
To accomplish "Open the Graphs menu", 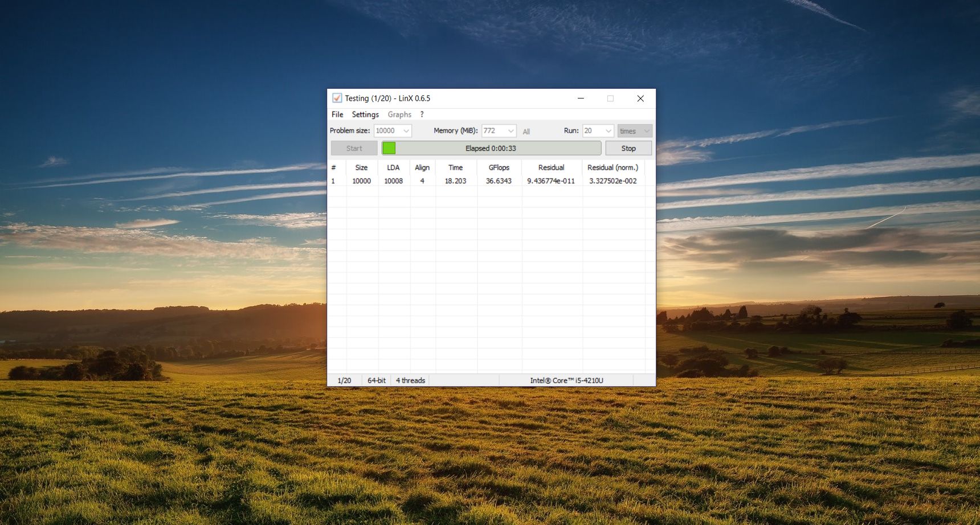I will 399,114.
